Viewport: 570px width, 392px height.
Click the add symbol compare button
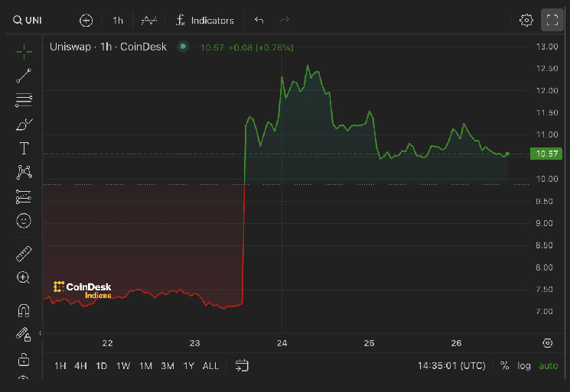pos(86,20)
